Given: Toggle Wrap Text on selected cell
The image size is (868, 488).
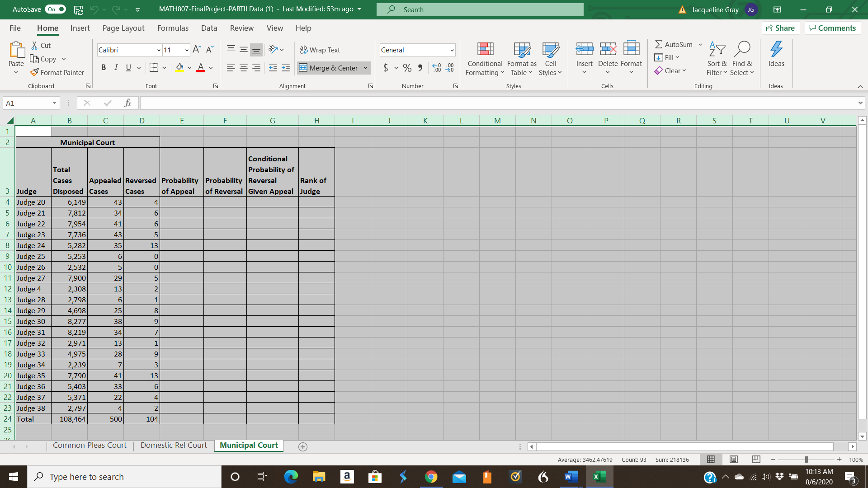Looking at the screenshot, I should coord(320,50).
